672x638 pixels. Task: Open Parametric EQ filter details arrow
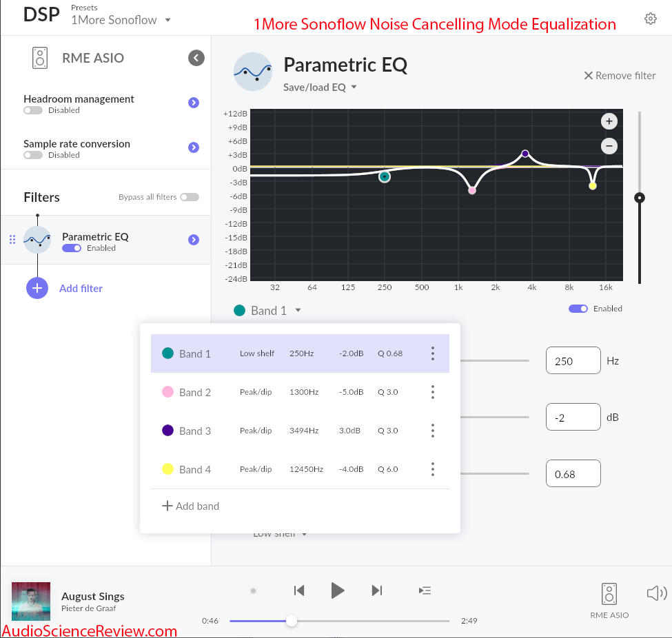[194, 240]
